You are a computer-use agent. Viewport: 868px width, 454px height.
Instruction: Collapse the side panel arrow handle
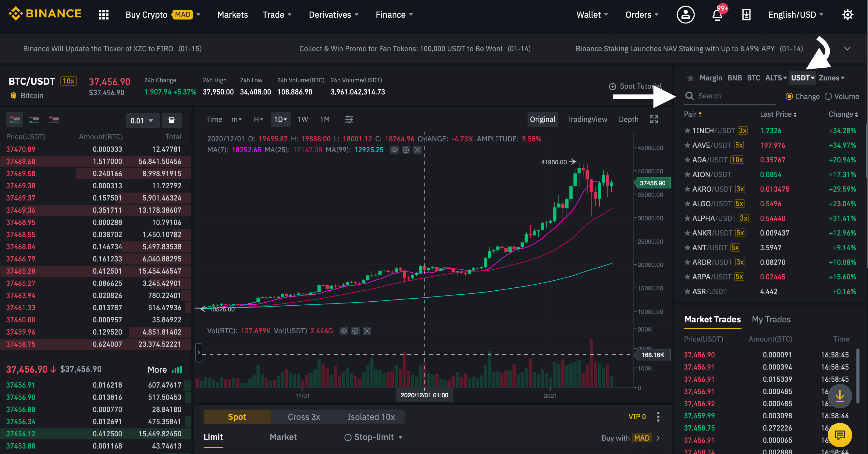[199, 353]
